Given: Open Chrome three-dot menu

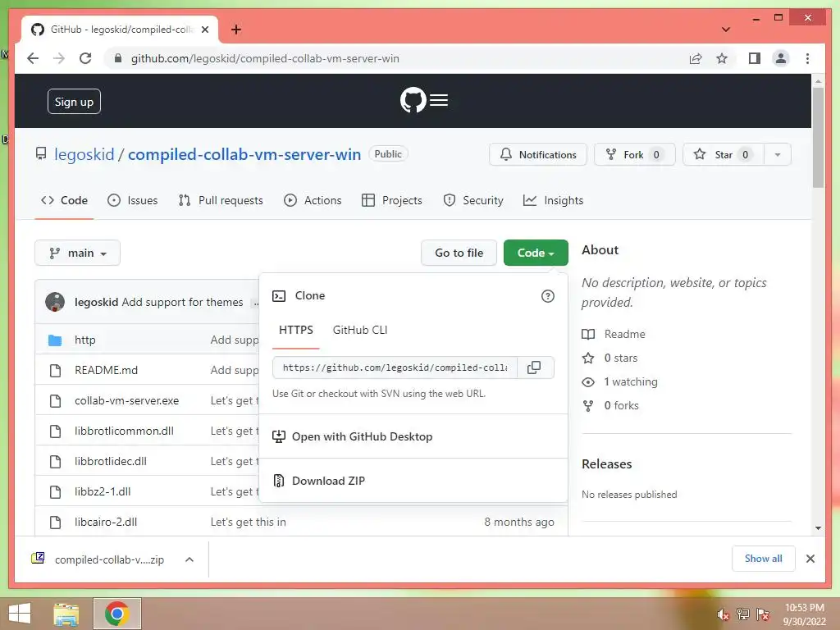Looking at the screenshot, I should [807, 58].
